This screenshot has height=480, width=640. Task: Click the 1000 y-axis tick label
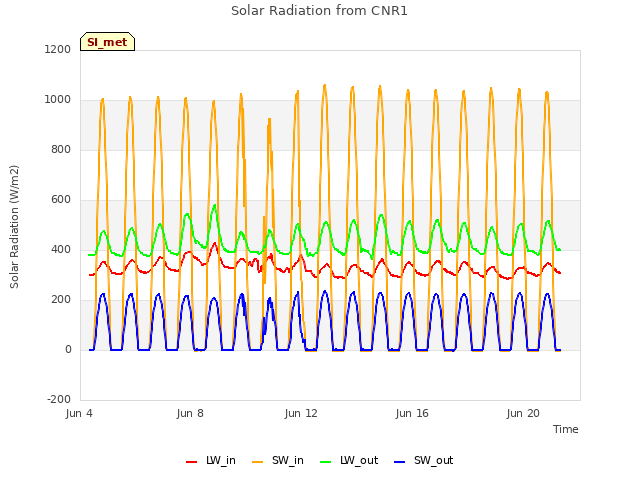click(x=58, y=100)
